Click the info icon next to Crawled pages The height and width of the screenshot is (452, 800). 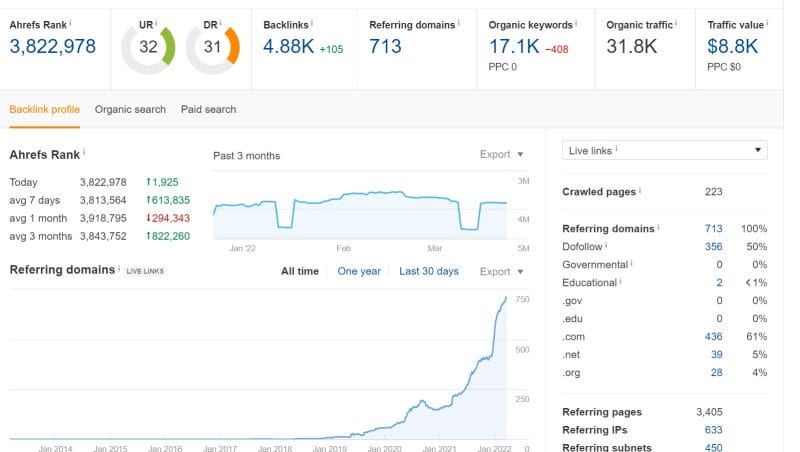(640, 190)
